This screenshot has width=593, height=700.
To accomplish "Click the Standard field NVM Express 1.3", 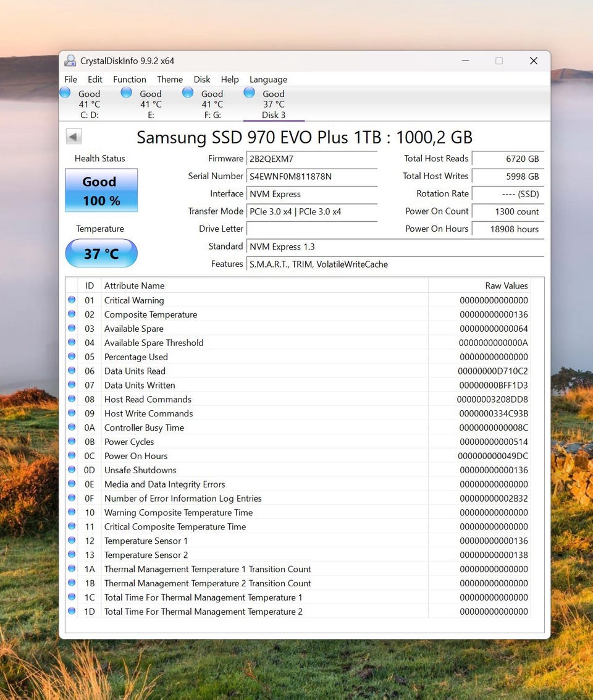I will point(395,247).
